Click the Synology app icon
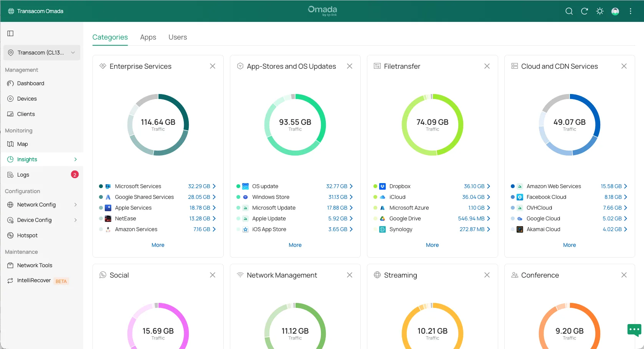Screen dimensions: 644x349 383,229
